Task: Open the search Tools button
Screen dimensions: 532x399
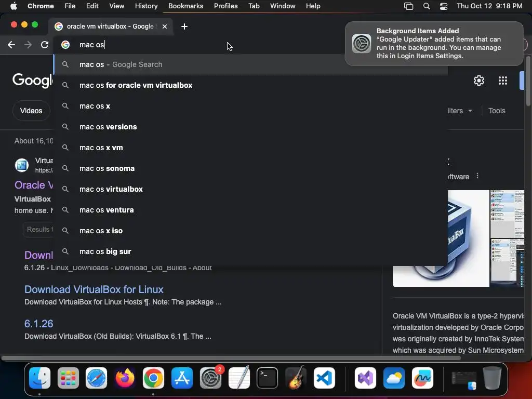Action: tap(497, 111)
